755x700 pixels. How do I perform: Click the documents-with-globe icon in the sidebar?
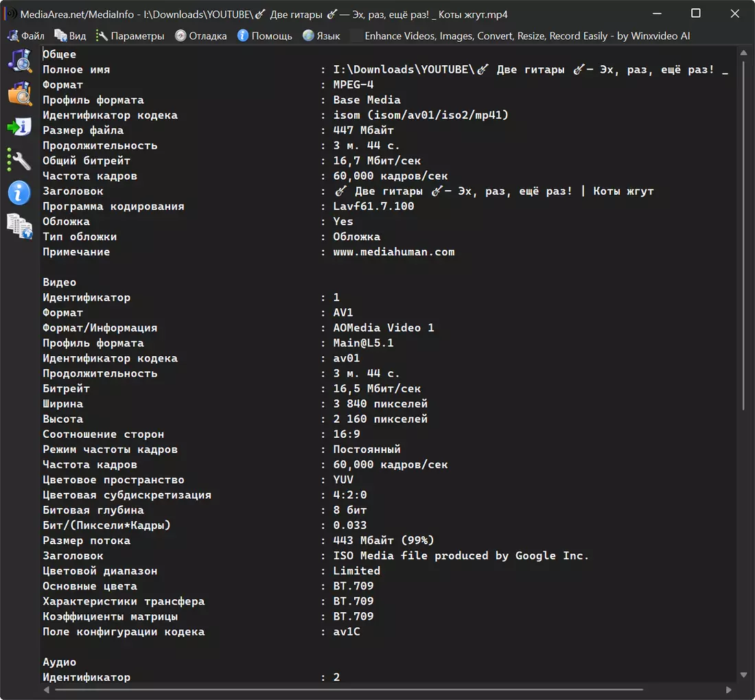point(20,226)
